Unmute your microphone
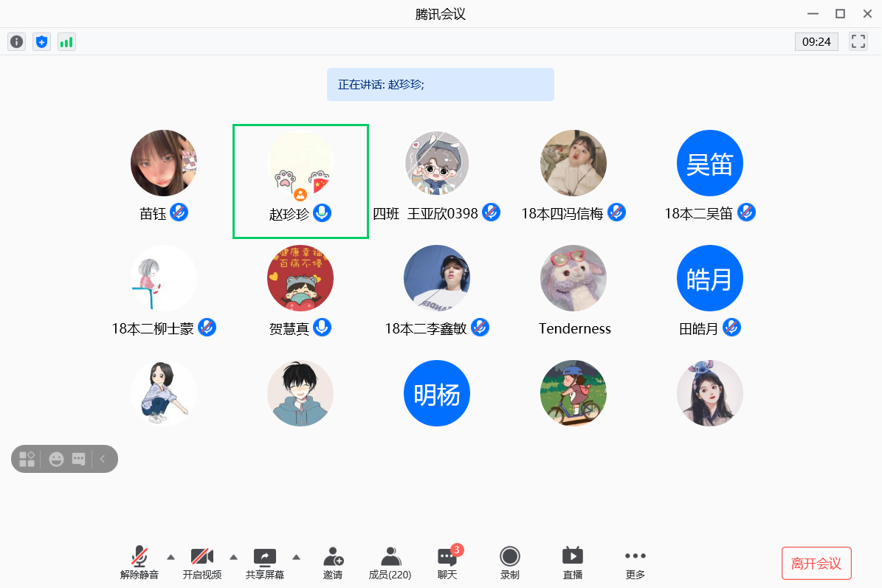Screen dimensions: 882x588 tap(139, 563)
